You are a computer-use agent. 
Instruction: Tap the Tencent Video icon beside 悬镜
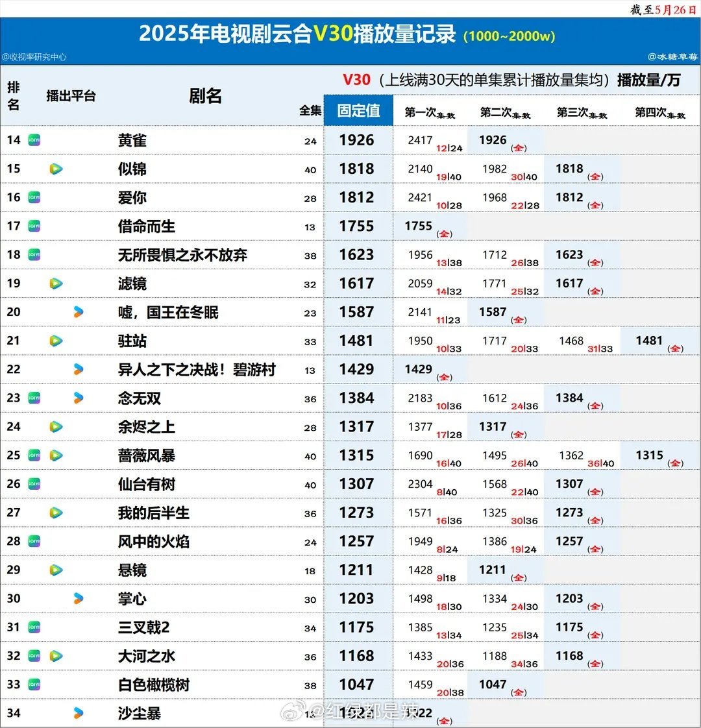click(56, 570)
